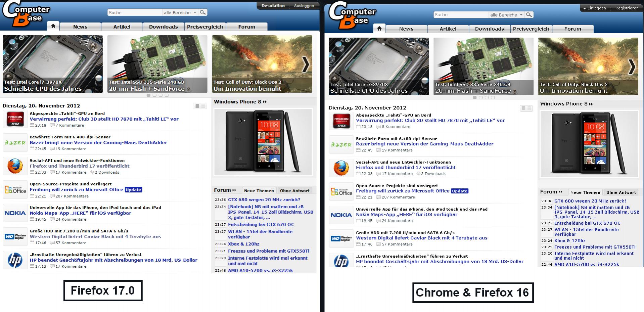Switch to thick-lined news list view, Firefox 17.0 page
The height and width of the screenshot is (312, 644).
[x=197, y=106]
